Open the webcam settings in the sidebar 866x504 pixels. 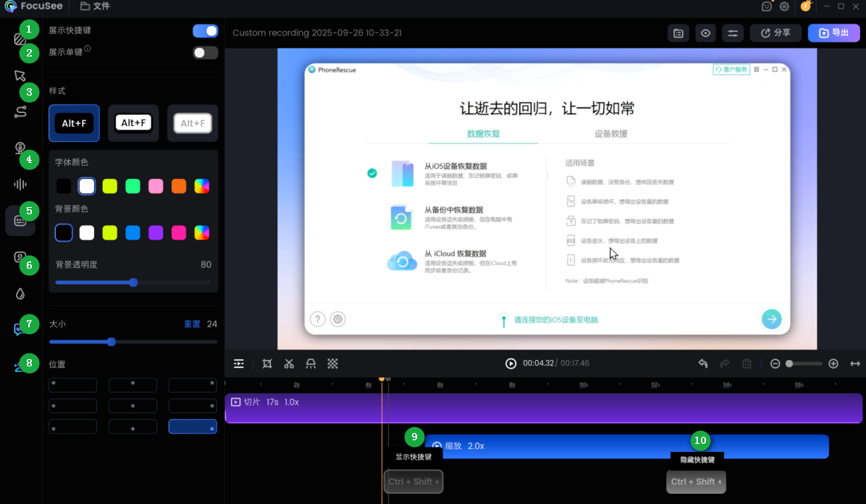tap(20, 148)
